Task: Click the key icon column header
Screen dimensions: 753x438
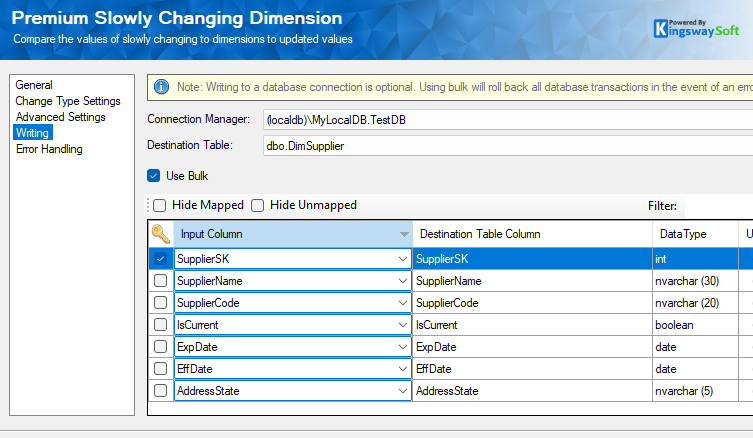Action: [160, 234]
